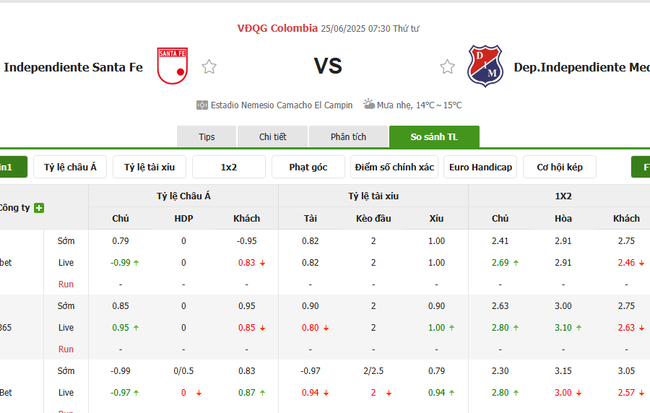Image resolution: width=650 pixels, height=413 pixels.
Task: Favorite Independiente Santa Fe with the star
Action: [209, 67]
